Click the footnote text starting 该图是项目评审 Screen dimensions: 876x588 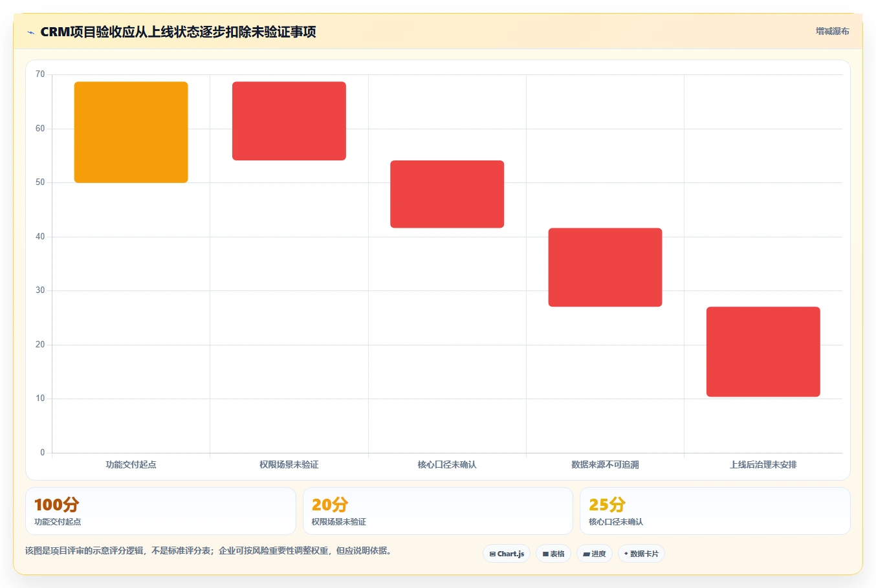coord(209,551)
